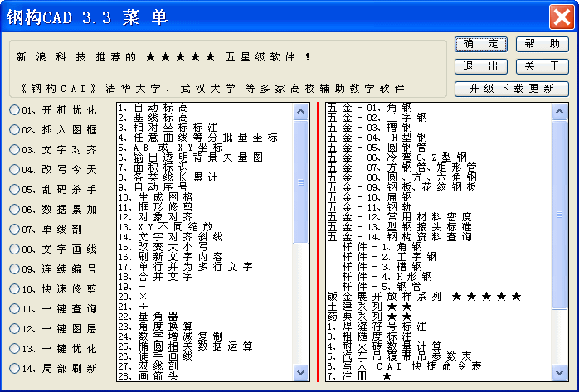Screen dimensions: 579x392
Task: Click the 退出 button
Action: [x=481, y=67]
